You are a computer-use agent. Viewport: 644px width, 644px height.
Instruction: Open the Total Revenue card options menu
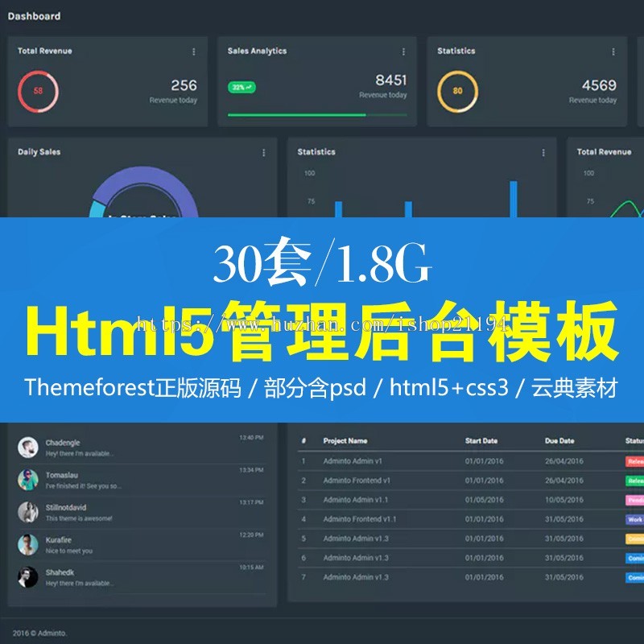point(193,50)
